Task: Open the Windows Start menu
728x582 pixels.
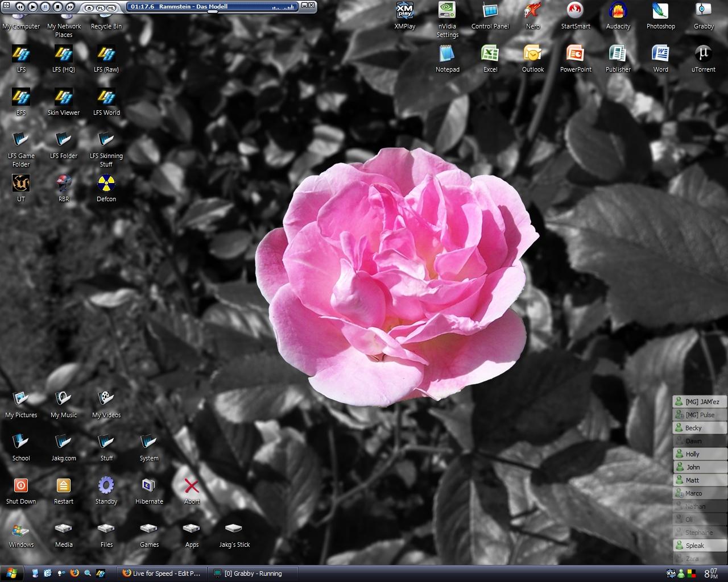Action: 12,573
